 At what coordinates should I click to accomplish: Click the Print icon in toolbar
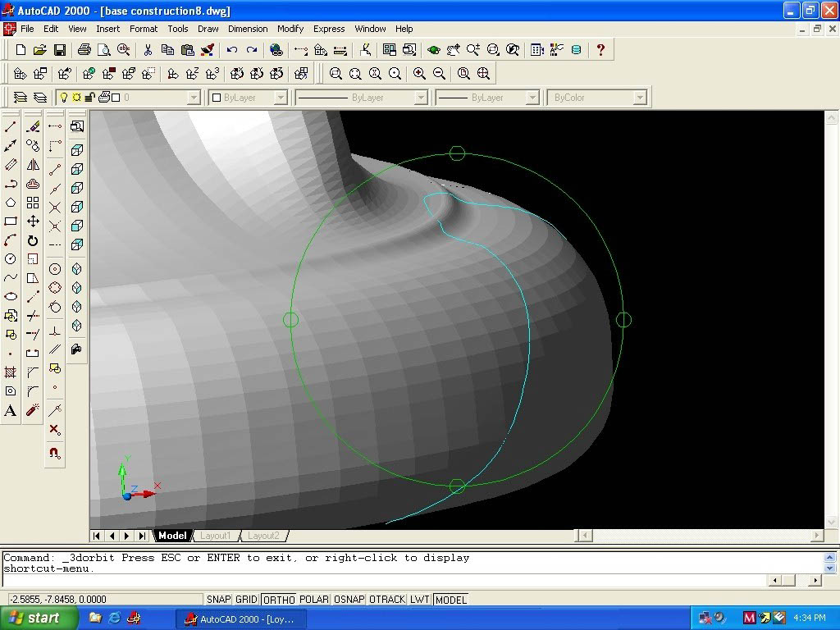[84, 50]
